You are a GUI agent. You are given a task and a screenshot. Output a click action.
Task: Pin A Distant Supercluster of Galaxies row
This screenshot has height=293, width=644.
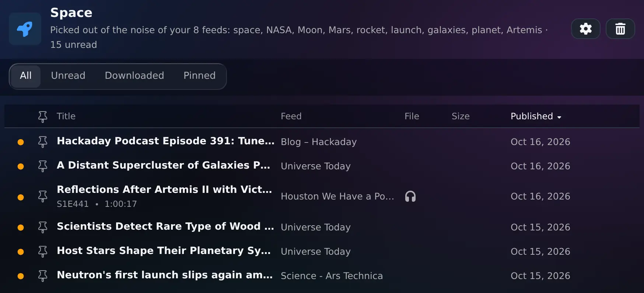tap(43, 166)
